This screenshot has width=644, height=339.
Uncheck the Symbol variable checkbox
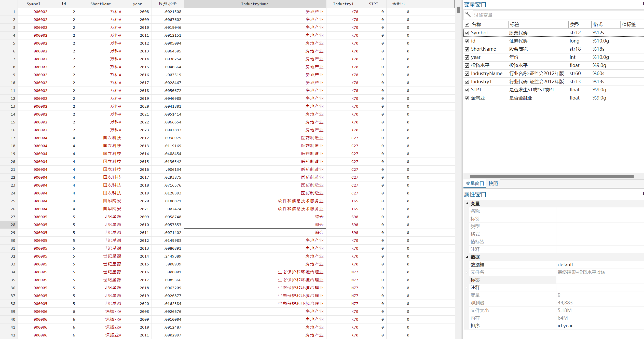(x=467, y=33)
